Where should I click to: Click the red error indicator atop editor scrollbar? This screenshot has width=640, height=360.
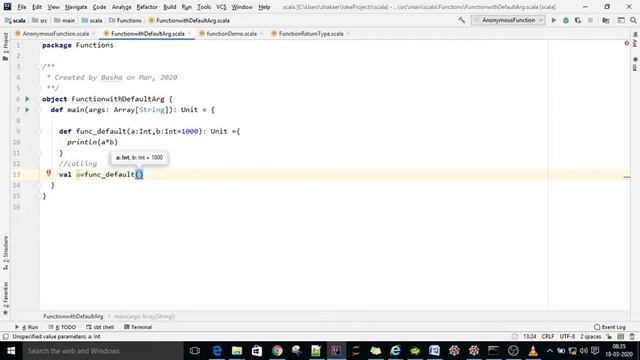(627, 43)
